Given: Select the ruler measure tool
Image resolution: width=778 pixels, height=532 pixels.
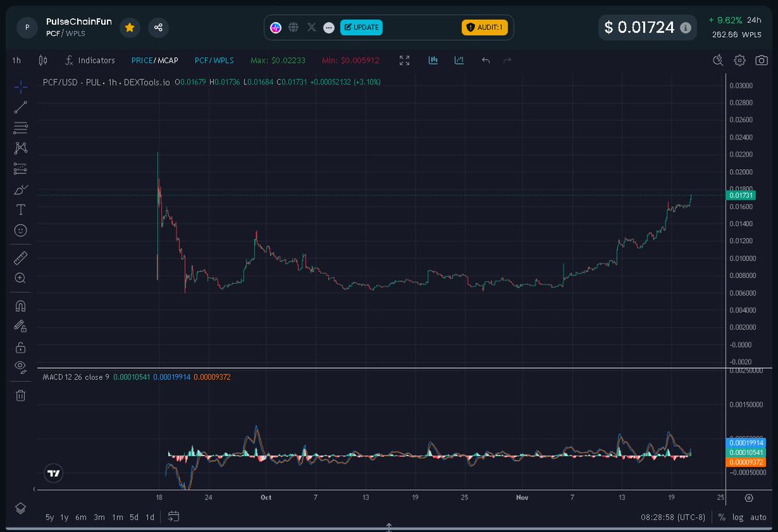Looking at the screenshot, I should (20, 259).
